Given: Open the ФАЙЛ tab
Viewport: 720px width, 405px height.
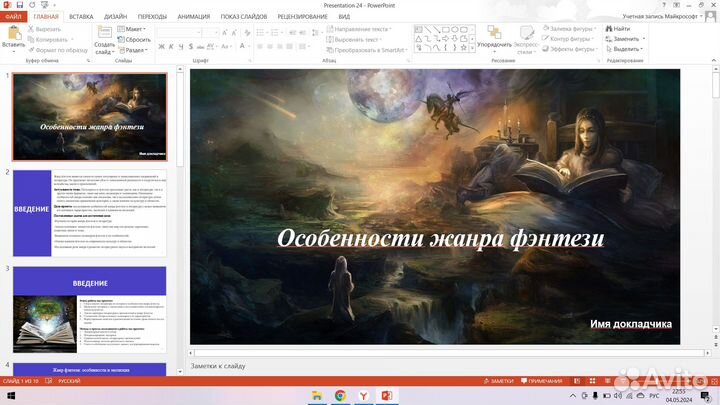Looking at the screenshot, I should point(13,17).
